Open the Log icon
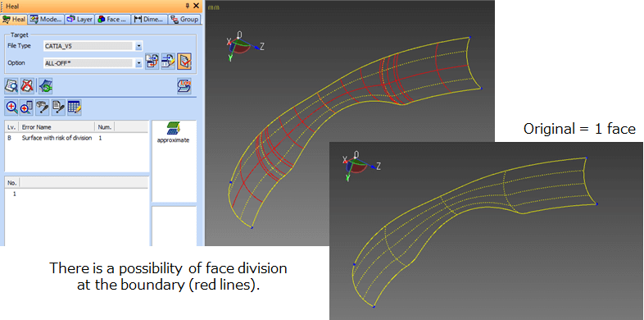Image resolution: width=644 pixels, height=320 pixels. point(184,86)
